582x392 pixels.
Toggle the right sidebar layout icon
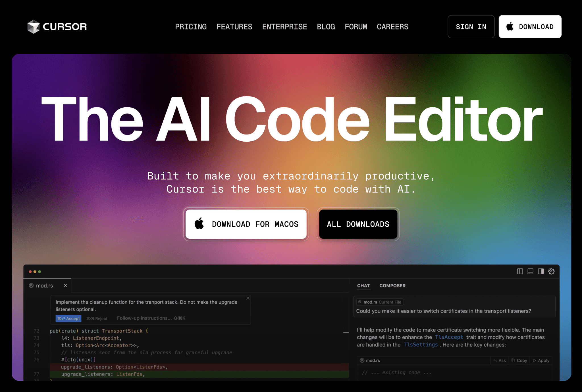(x=541, y=271)
